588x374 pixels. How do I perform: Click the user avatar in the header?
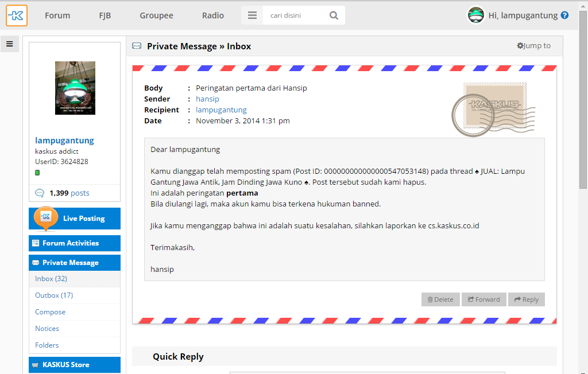pyautogui.click(x=476, y=15)
